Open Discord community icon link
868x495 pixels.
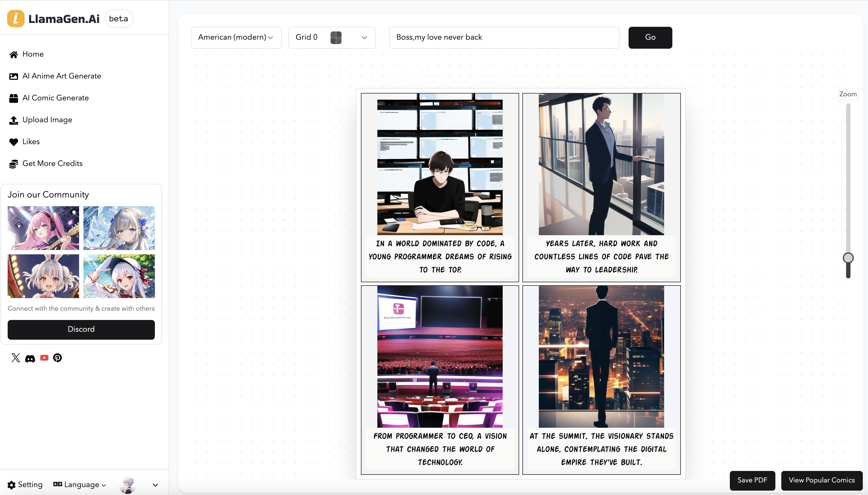30,358
